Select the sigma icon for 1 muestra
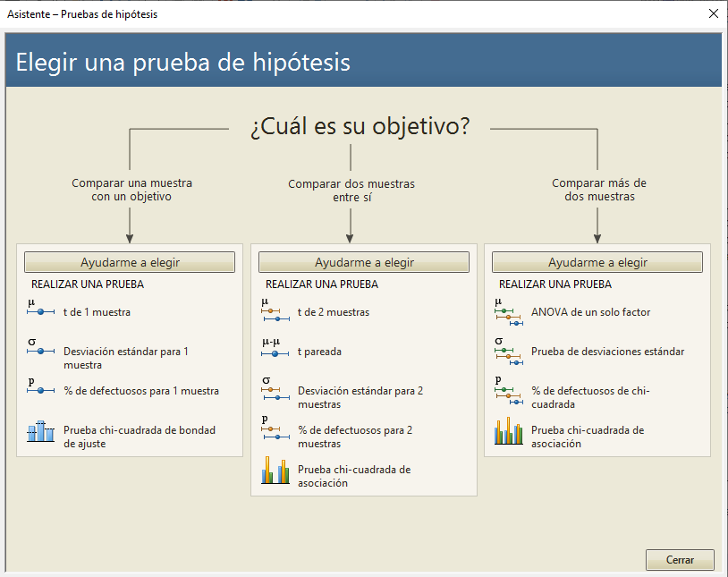The width and height of the screenshot is (728, 577). coord(40,348)
